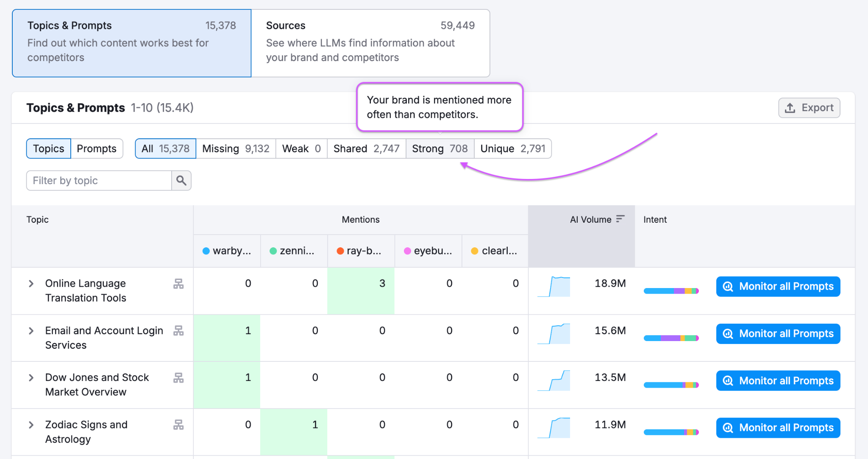The width and height of the screenshot is (868, 459).
Task: Expand the Email and Account Login Services topic
Action: pyautogui.click(x=30, y=331)
